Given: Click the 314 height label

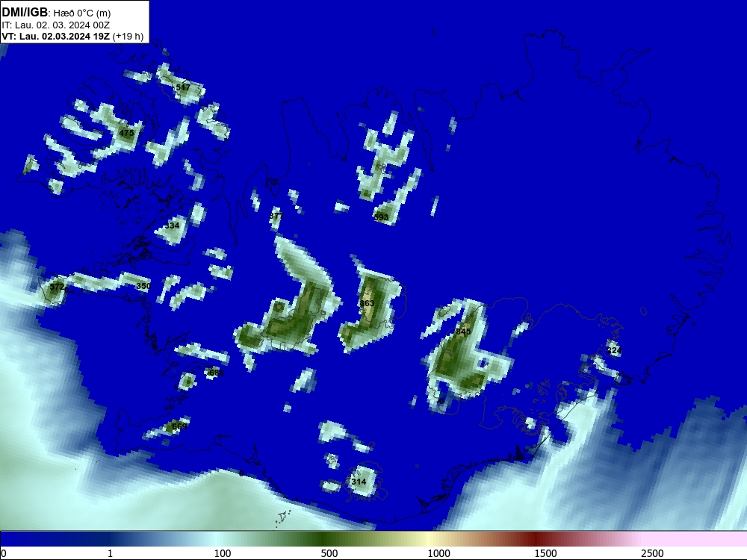Looking at the screenshot, I should point(359,482).
